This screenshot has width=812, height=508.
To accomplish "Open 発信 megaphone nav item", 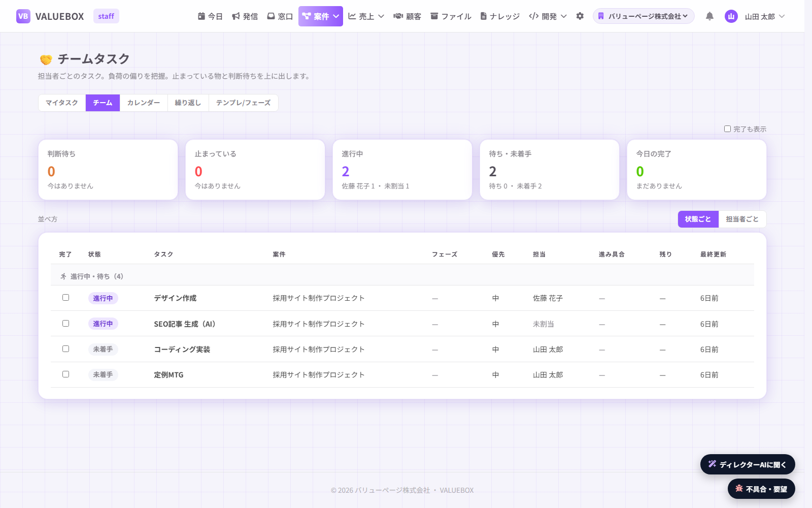I will 245,16.
